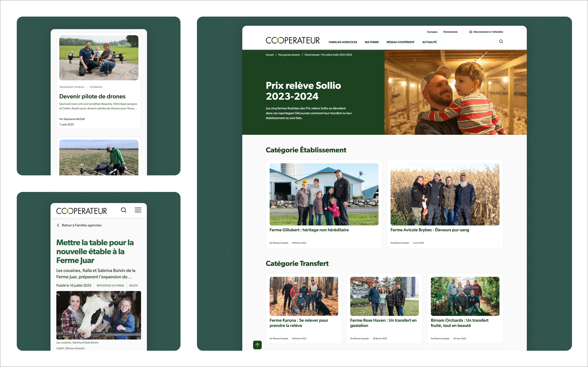This screenshot has width=588, height=367.
Task: Open the Familles agricoles menu
Action: point(343,42)
